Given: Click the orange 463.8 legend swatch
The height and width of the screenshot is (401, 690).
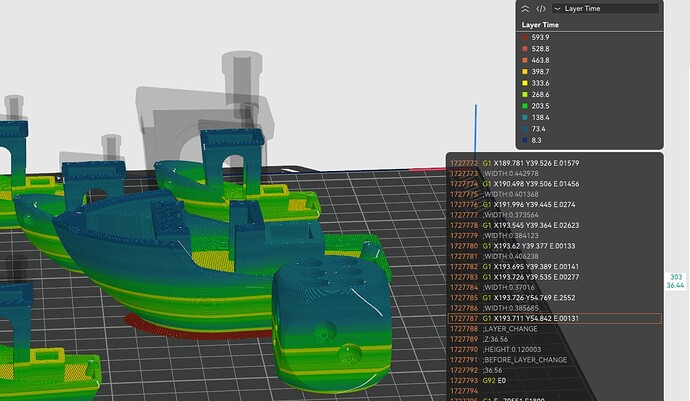Looking at the screenshot, I should click(525, 60).
